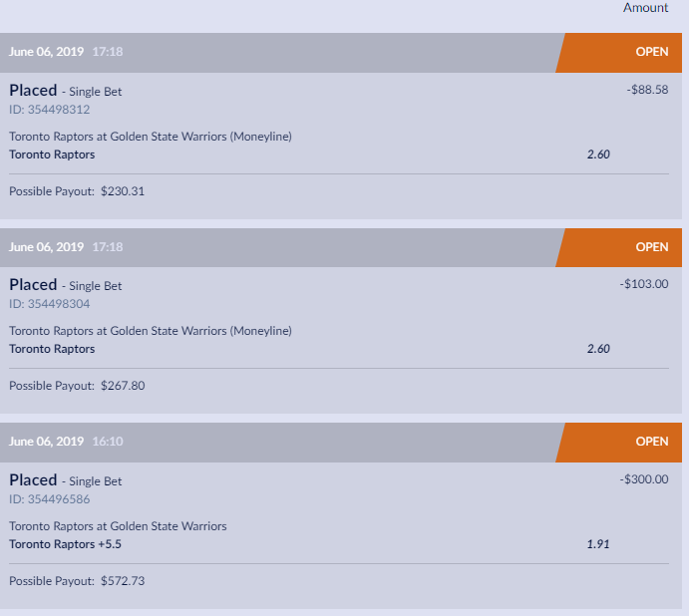689x616 pixels.
Task: Click OPEN badge on the -$88.58 bet
Action: click(652, 52)
